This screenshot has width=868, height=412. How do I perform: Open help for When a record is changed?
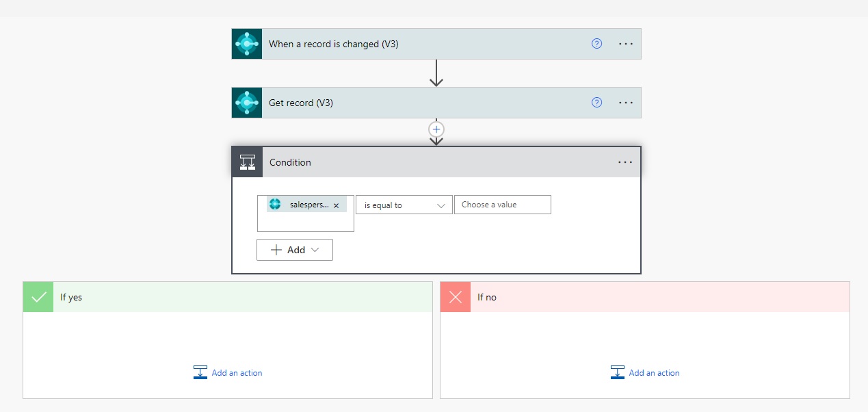click(x=596, y=44)
